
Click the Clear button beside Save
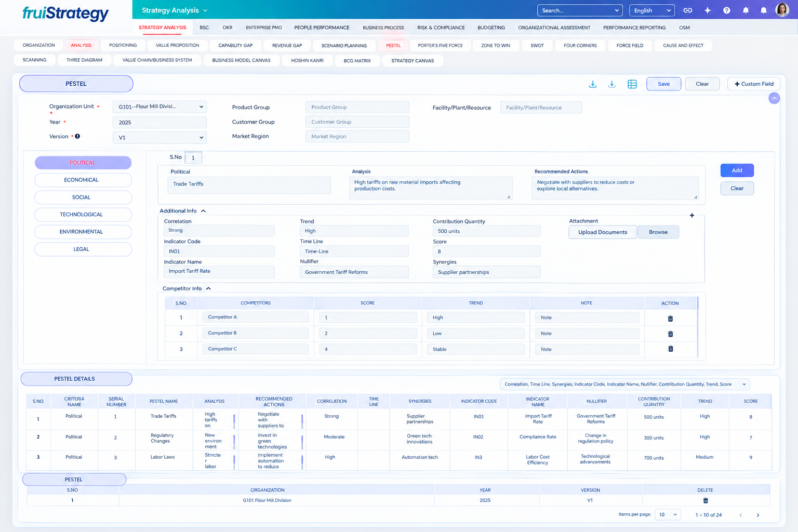click(x=702, y=84)
